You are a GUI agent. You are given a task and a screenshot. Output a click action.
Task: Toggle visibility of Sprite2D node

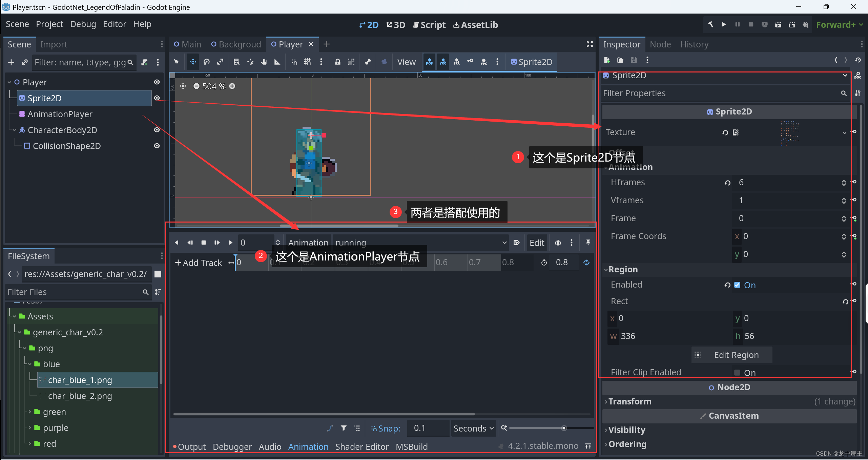tap(158, 98)
